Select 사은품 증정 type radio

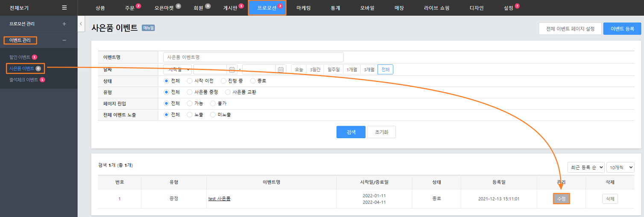(x=190, y=92)
